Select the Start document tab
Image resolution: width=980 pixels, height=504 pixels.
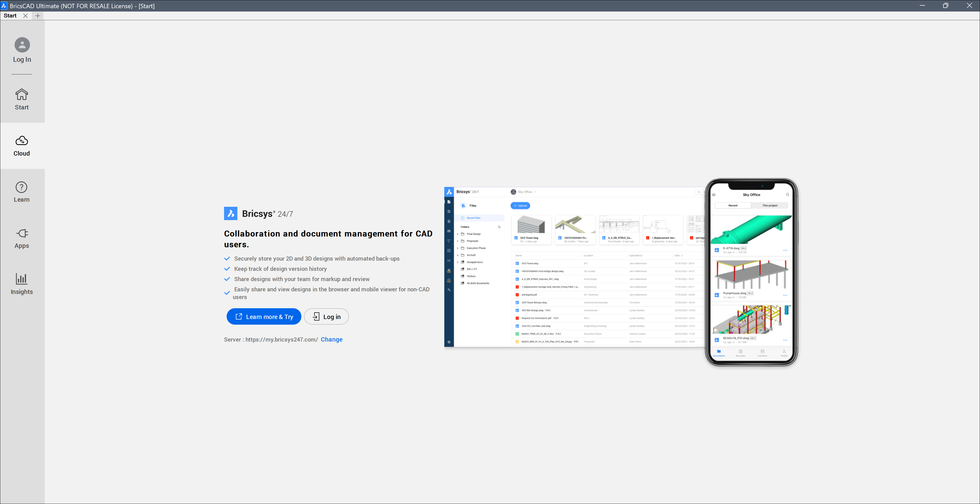pyautogui.click(x=10, y=16)
